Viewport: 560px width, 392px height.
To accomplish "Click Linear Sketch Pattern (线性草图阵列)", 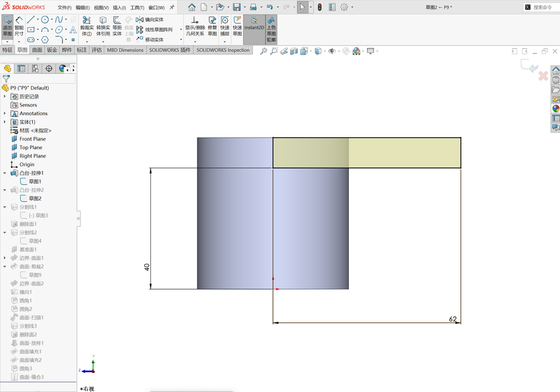I will point(154,30).
